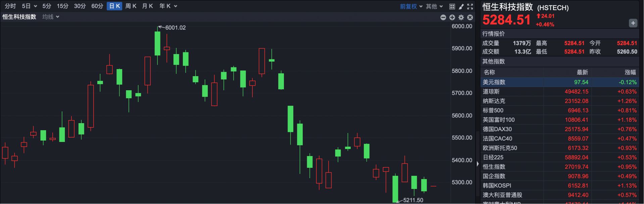The height and width of the screenshot is (204, 644).
Task: Open 纳斯达克 index row
Action: 494,101
